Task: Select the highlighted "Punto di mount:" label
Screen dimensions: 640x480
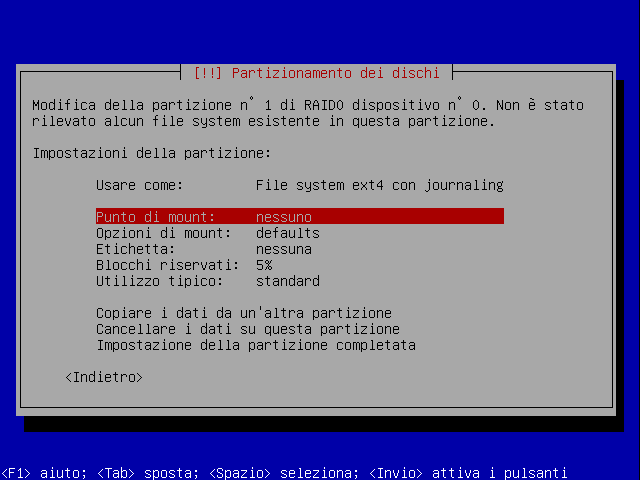Action: [155, 217]
